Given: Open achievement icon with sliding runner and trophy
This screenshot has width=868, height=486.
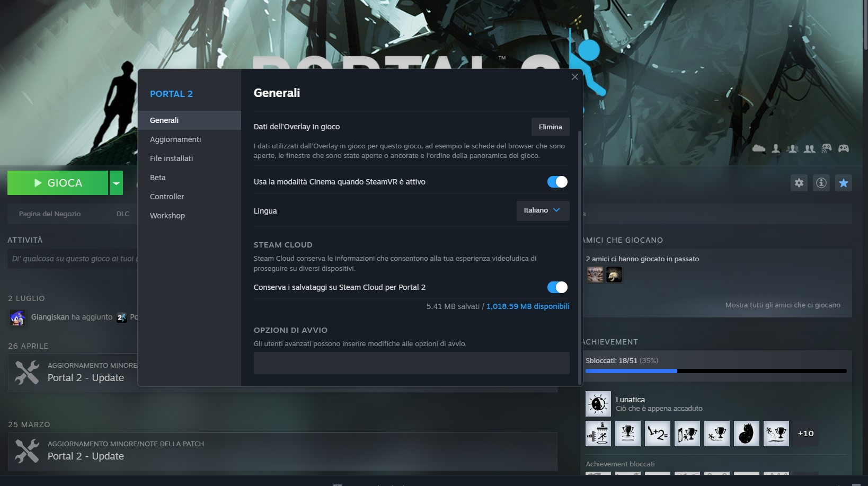Looking at the screenshot, I should (x=717, y=434).
